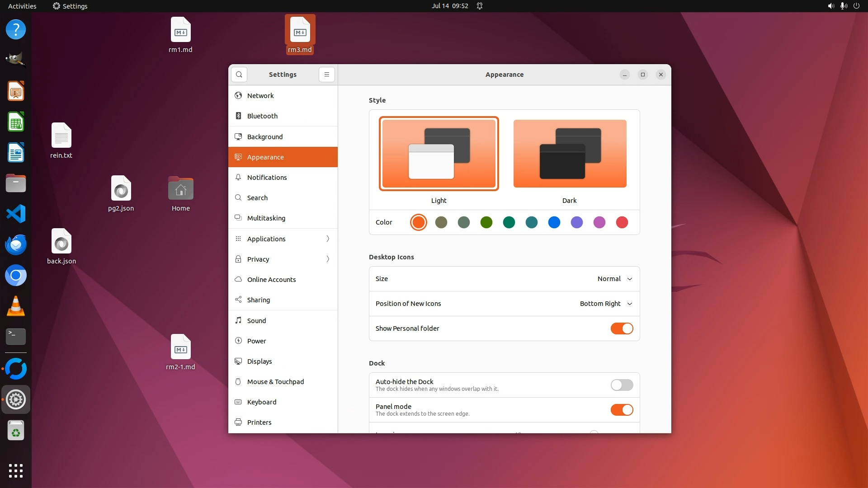Go to the Background settings panel
The width and height of the screenshot is (868, 488).
265,136
